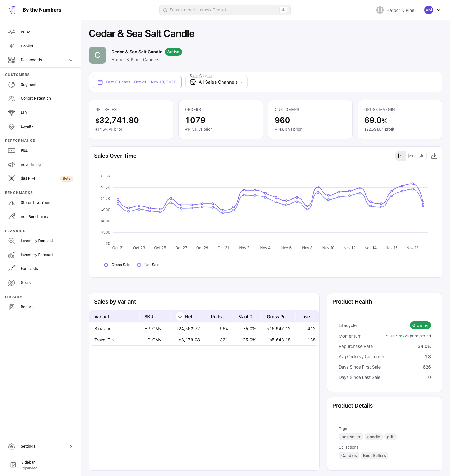Download the Sales Over Time chart
This screenshot has width=450, height=476.
434,156
